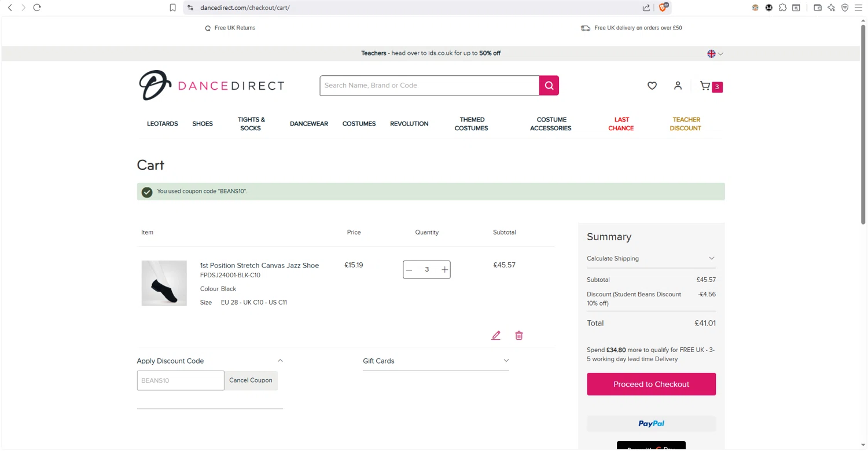Click Proceed to Checkout button
Image resolution: width=868 pixels, height=451 pixels.
pyautogui.click(x=651, y=384)
